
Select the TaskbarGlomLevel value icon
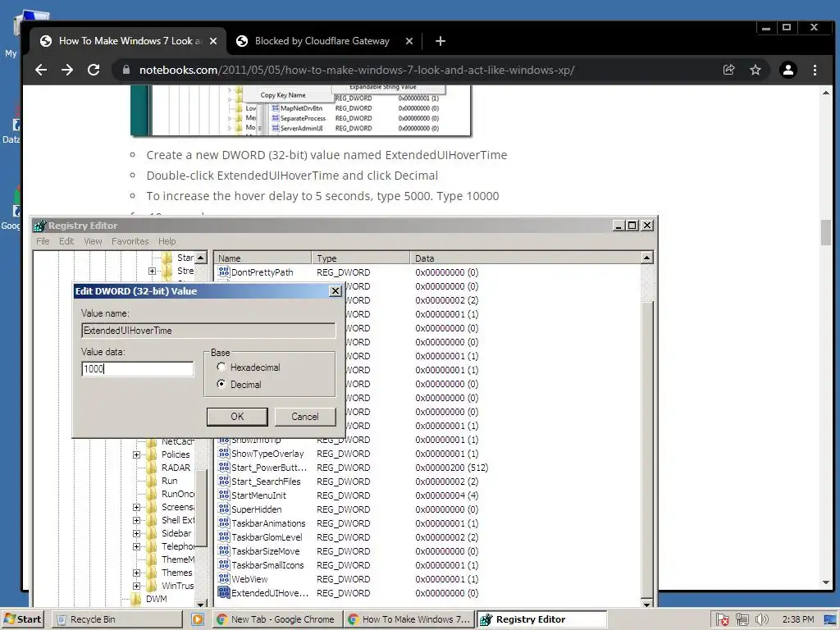point(224,536)
